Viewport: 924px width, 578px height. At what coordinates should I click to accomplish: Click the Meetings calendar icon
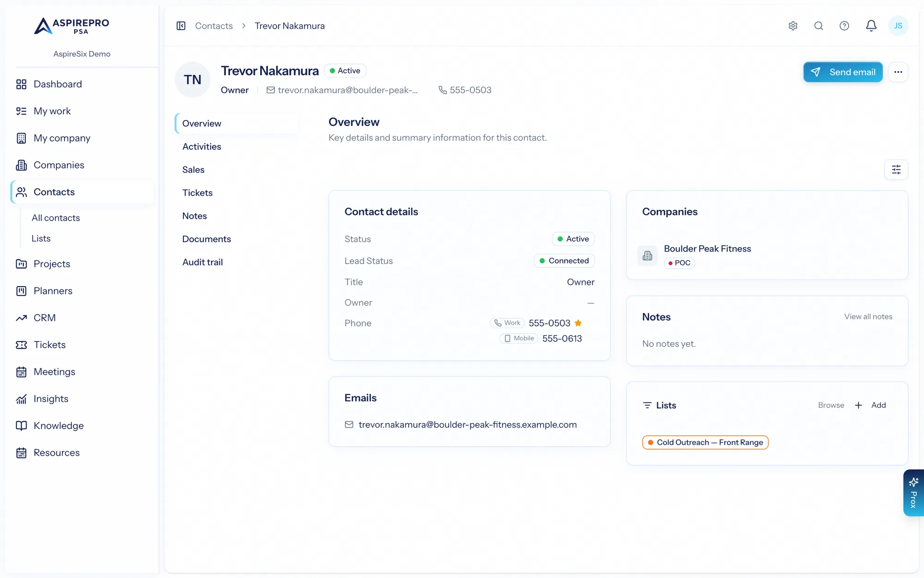21,372
